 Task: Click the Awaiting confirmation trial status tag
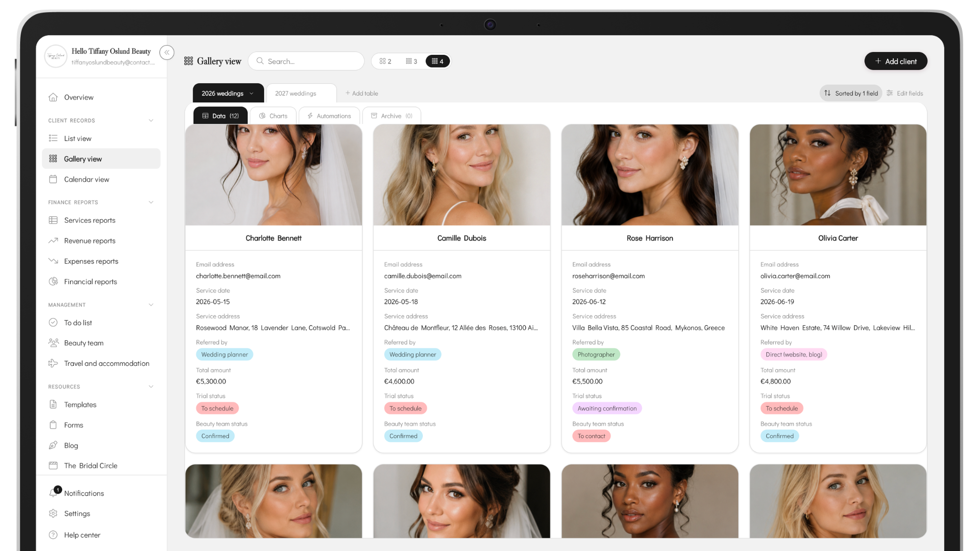pyautogui.click(x=607, y=408)
